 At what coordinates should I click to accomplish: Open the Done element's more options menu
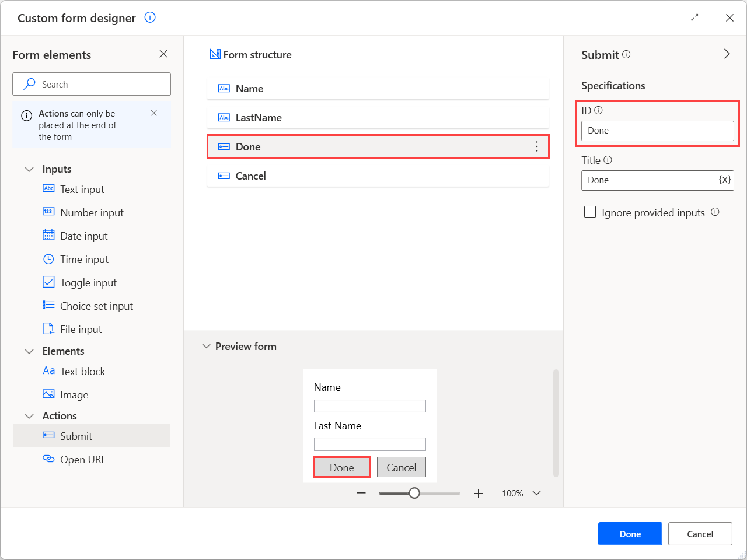(x=537, y=147)
